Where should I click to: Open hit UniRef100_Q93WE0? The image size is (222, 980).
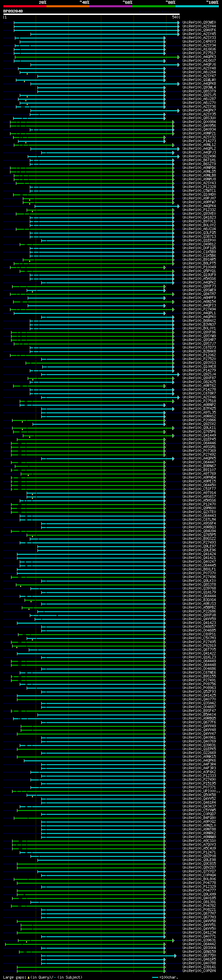pos(199,23)
